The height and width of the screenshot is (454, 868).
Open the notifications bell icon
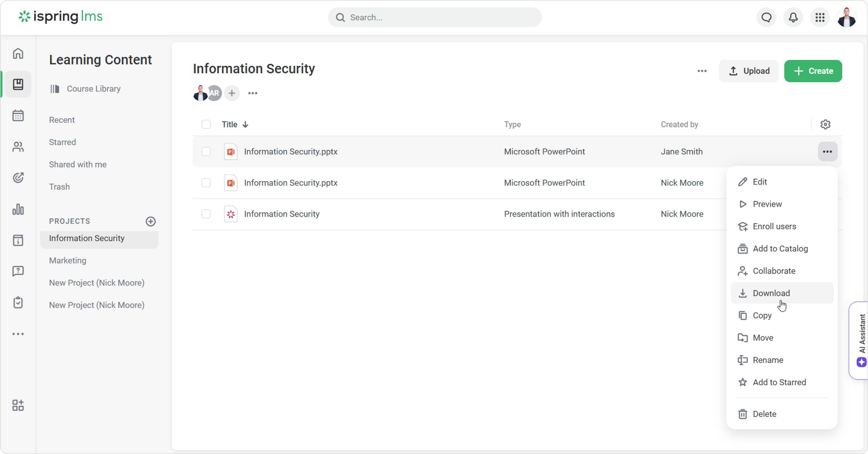(793, 18)
